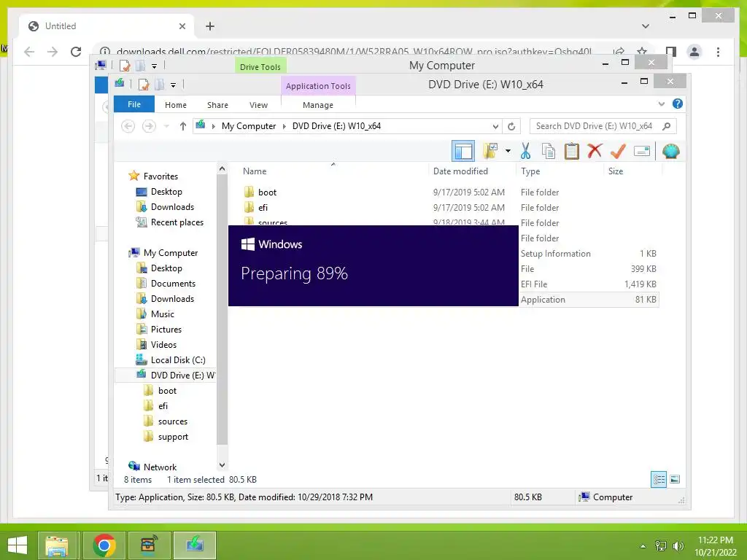This screenshot has height=560, width=747.
Task: Open the Share ribbon tab
Action: (217, 105)
